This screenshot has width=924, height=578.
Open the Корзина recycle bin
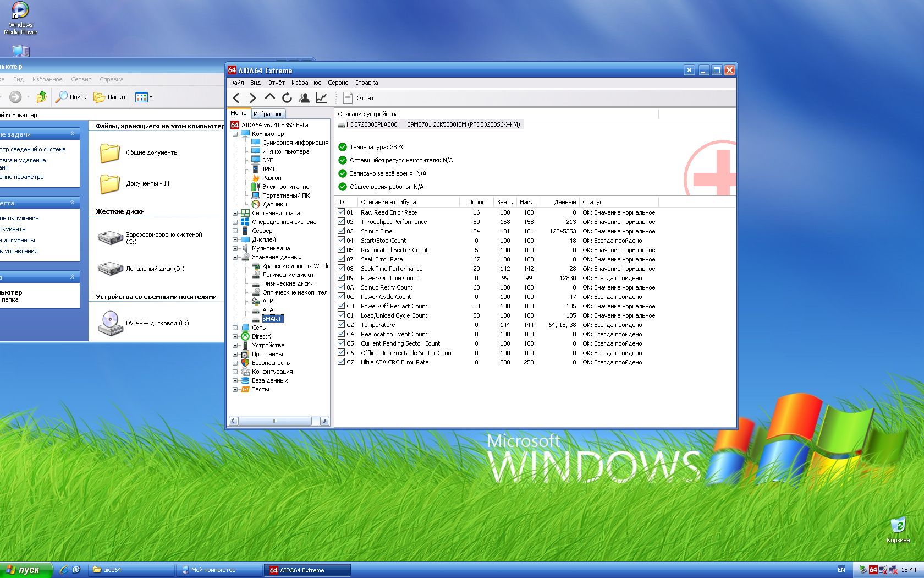898,530
